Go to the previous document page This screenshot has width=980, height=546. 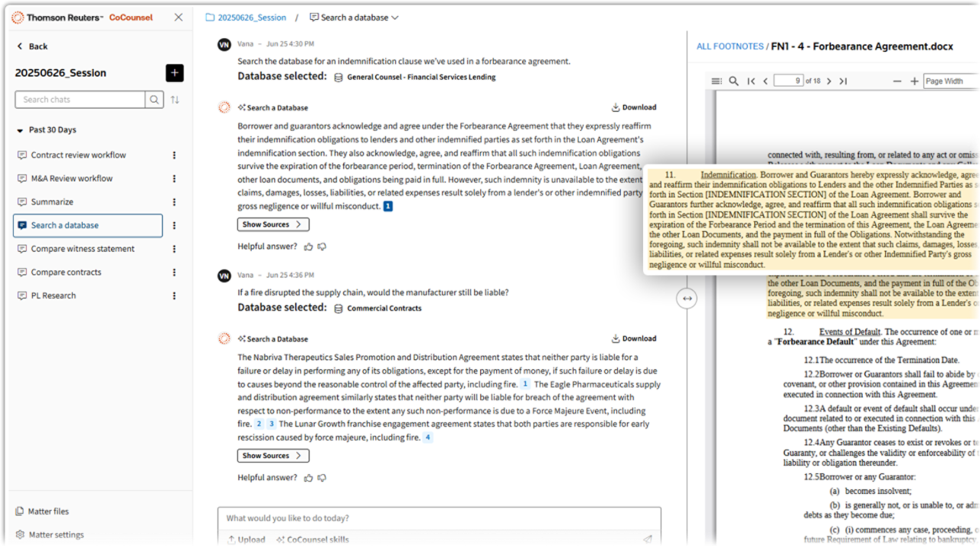click(x=765, y=81)
